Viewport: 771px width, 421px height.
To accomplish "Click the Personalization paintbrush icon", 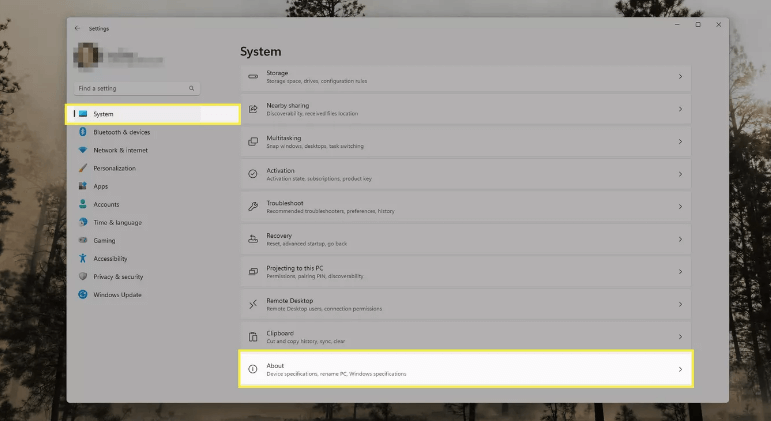I will click(x=83, y=168).
